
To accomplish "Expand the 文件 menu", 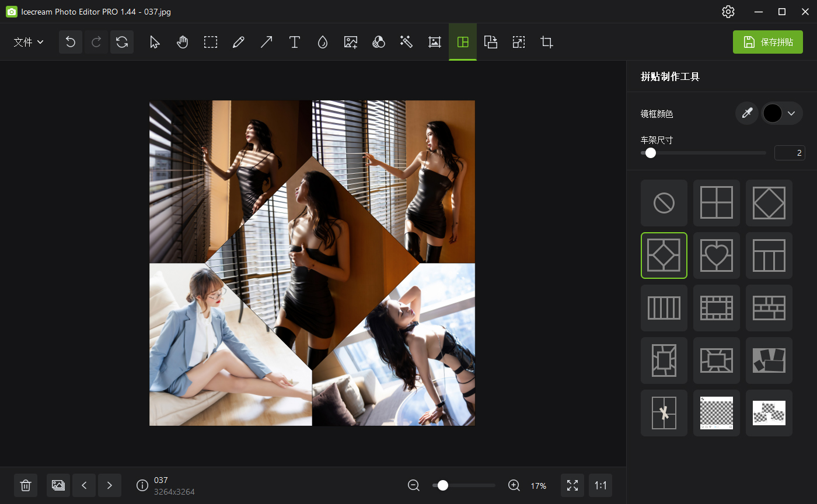I will (x=28, y=41).
